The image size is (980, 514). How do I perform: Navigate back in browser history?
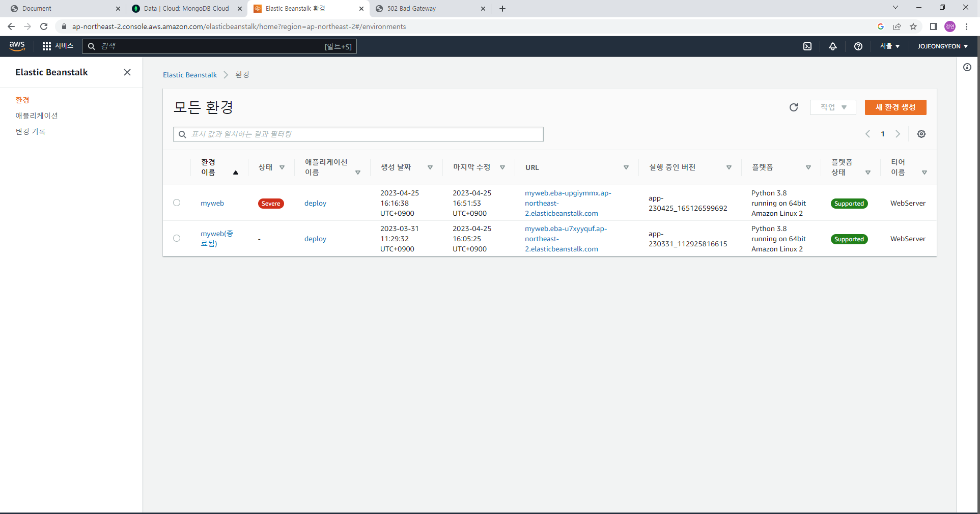(x=11, y=26)
